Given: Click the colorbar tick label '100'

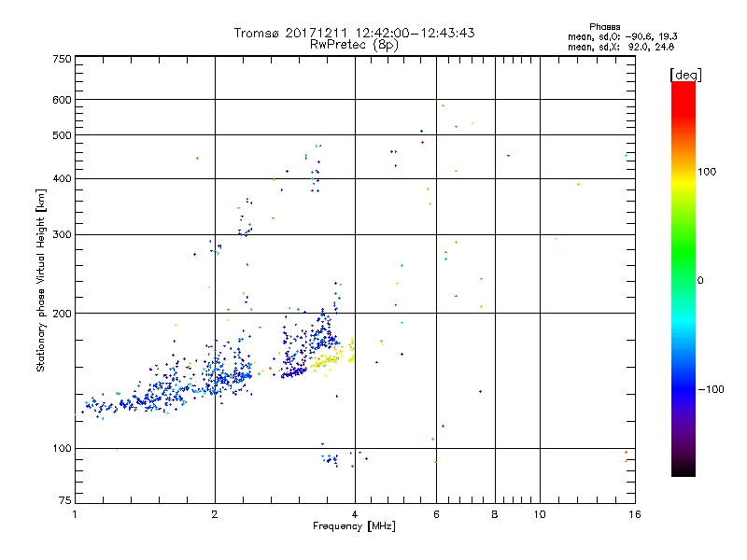Looking at the screenshot, I should (707, 172).
